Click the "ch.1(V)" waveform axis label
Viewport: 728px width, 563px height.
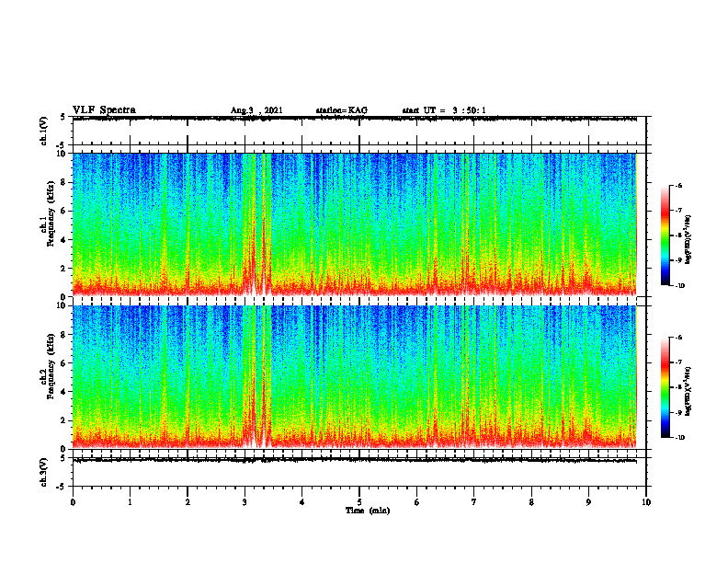click(x=44, y=131)
